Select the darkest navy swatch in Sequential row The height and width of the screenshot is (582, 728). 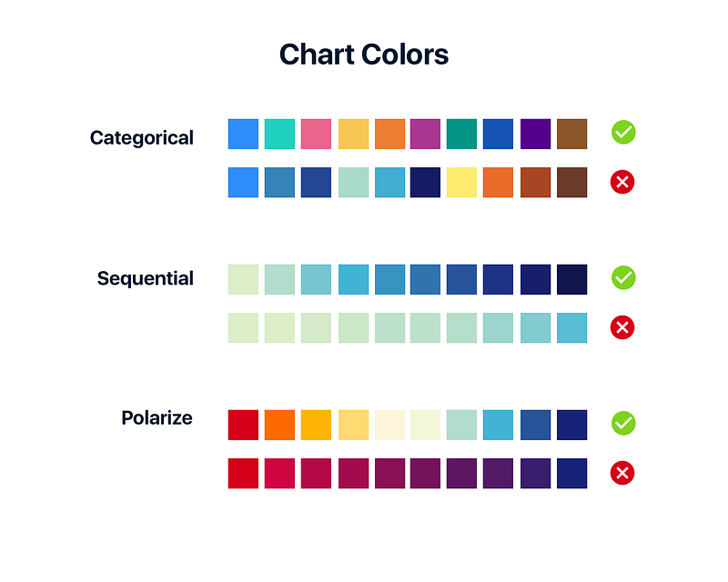pyautogui.click(x=571, y=279)
